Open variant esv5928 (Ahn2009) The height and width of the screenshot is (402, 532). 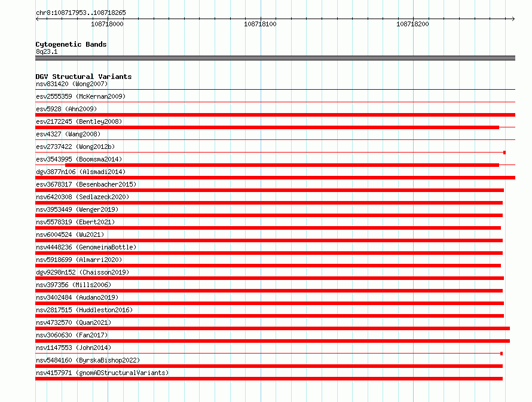click(66, 109)
